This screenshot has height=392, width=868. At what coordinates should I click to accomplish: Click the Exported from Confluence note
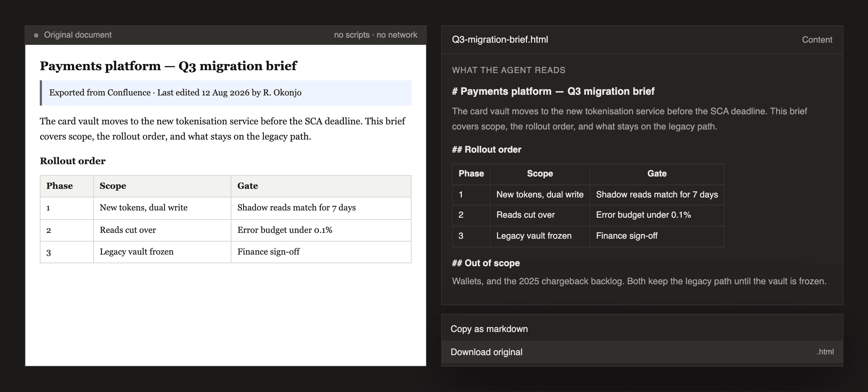[x=226, y=93]
